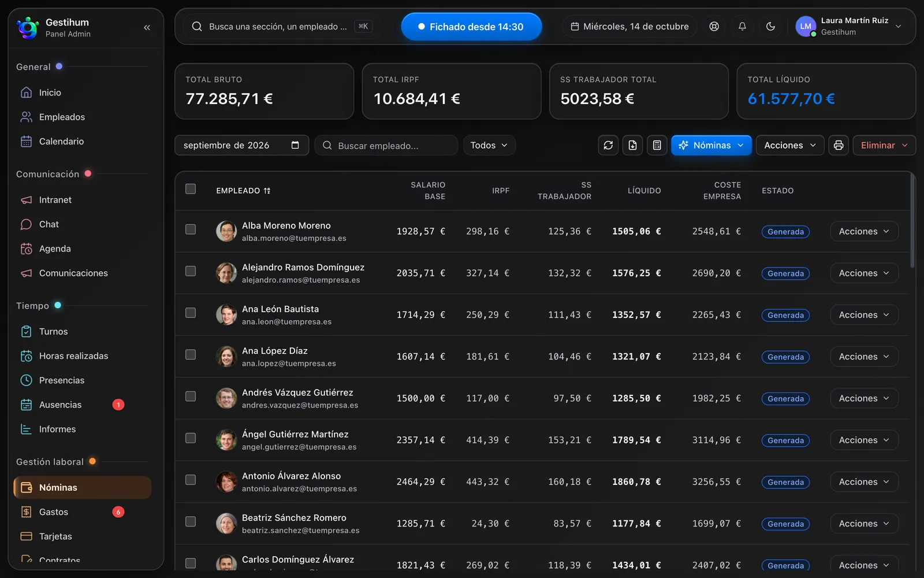Open the calculator icon button
This screenshot has width=924, height=578.
coord(657,145)
